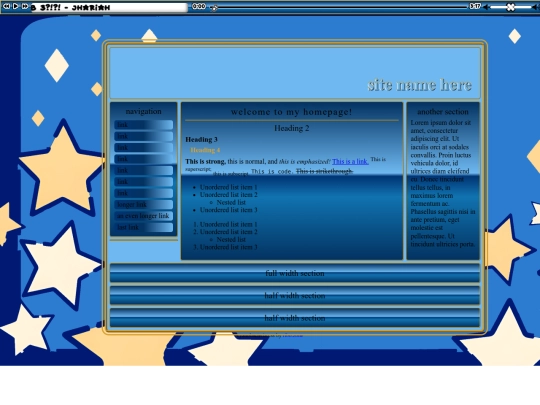Click the previous track button in music player
This screenshot has width=540, height=405.
click(6, 6)
